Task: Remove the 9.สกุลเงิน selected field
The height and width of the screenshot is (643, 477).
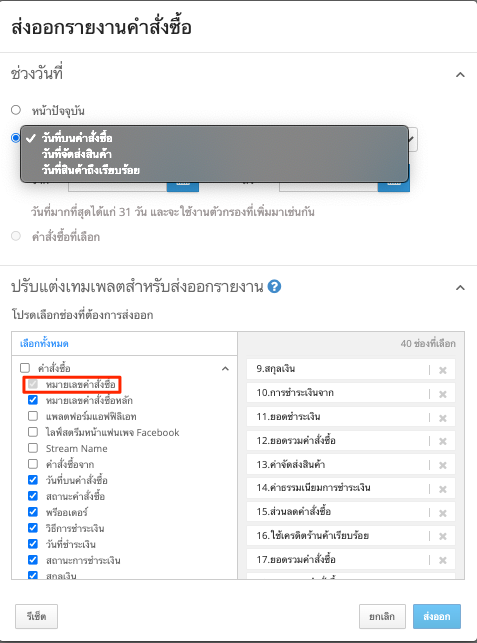Action: (443, 370)
